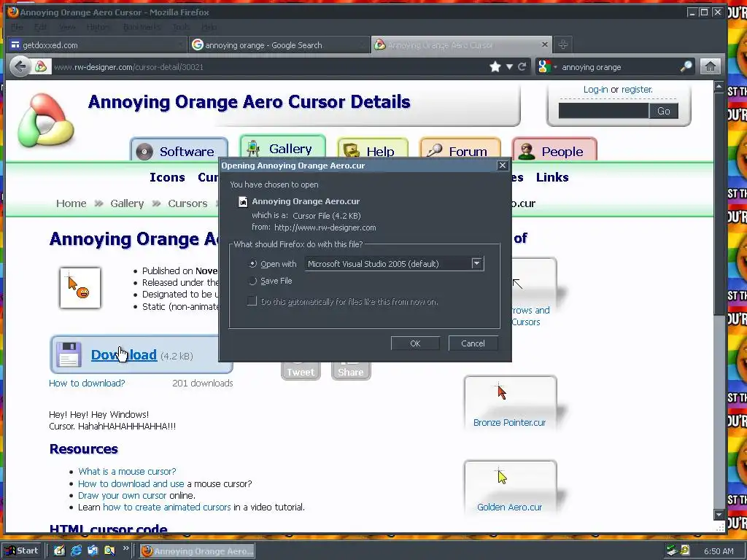This screenshot has width=747, height=560.
Task: Click the page scrollbar down arrow
Action: click(x=719, y=515)
